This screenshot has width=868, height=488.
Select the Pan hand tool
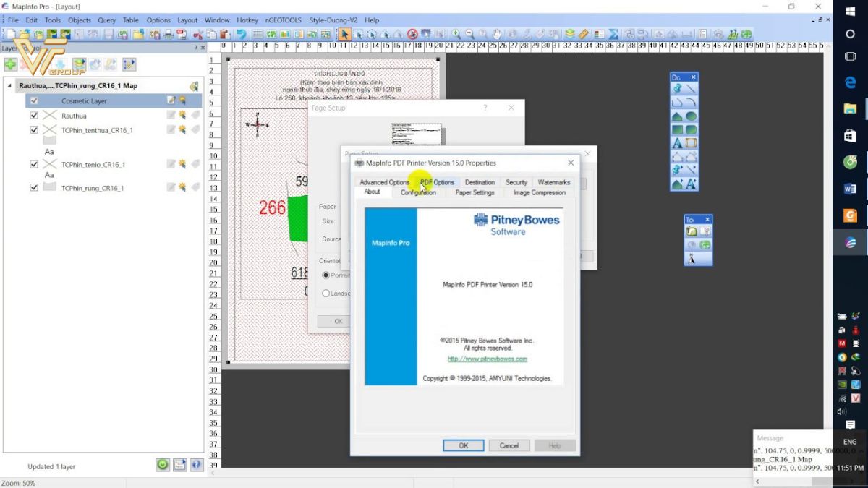pyautogui.click(x=497, y=34)
